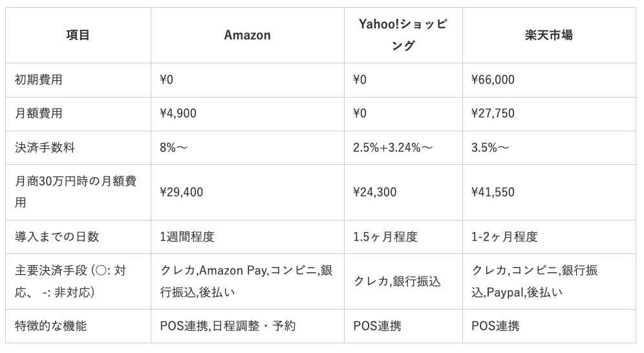
Task: Select the Yahoo!ショッピング column header
Action: (x=403, y=36)
